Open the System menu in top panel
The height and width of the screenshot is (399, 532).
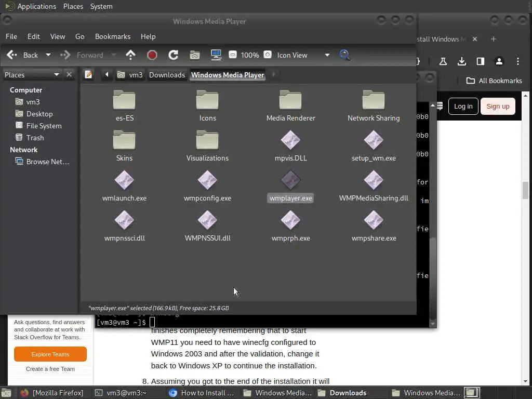click(101, 6)
